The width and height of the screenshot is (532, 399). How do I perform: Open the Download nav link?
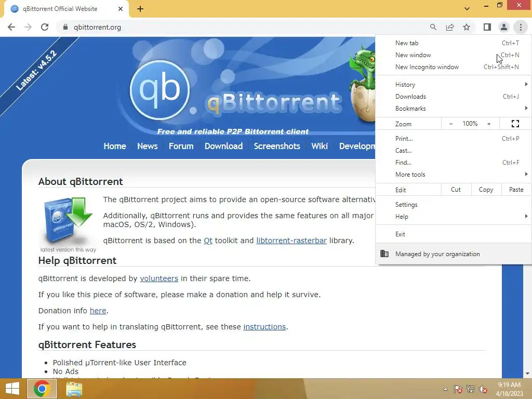pos(223,146)
